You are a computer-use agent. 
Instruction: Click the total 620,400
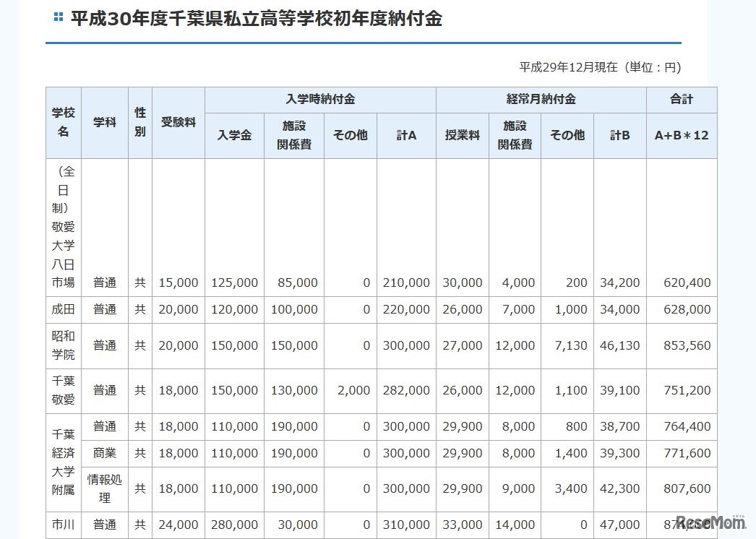[687, 283]
